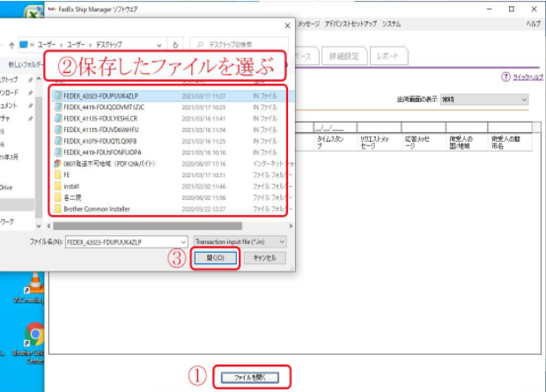Image resolution: width=546 pixels, height=392 pixels.
Task: Click the キャンセル cancel button
Action: click(x=265, y=258)
